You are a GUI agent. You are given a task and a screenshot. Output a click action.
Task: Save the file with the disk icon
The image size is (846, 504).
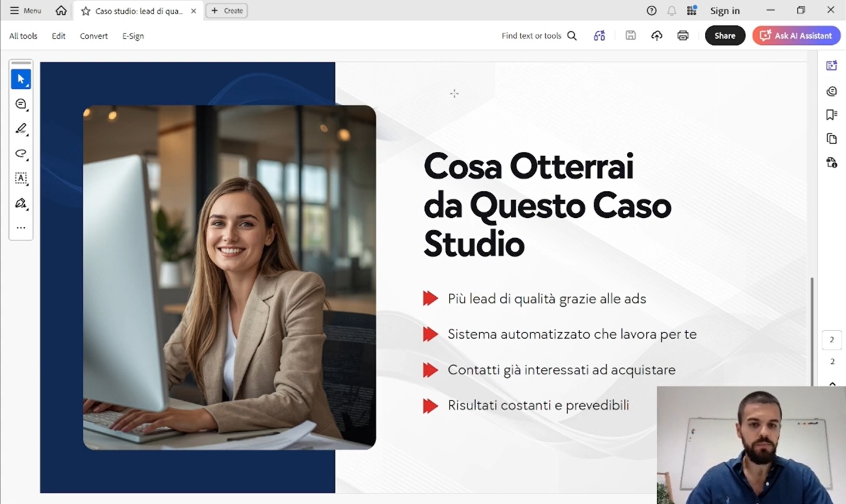[x=630, y=35]
